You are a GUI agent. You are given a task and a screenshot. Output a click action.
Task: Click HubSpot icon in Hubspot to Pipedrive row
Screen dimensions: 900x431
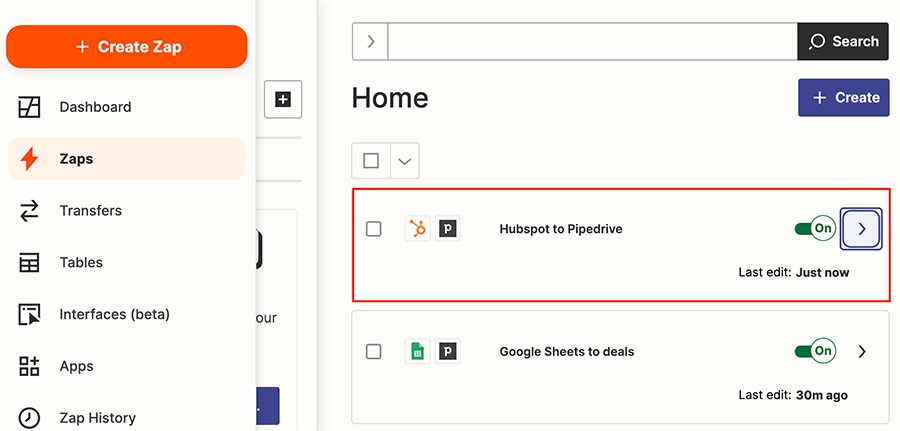tap(417, 229)
